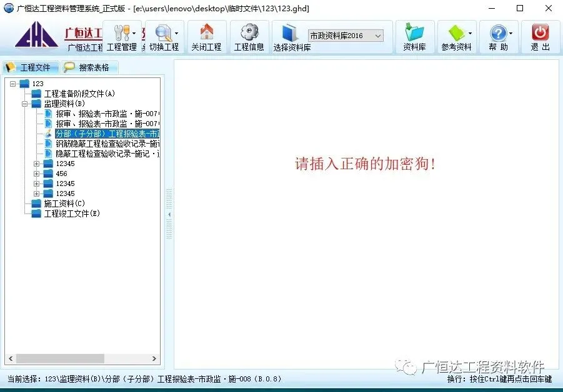Select the 456 folder label
The image size is (563, 392).
point(61,174)
